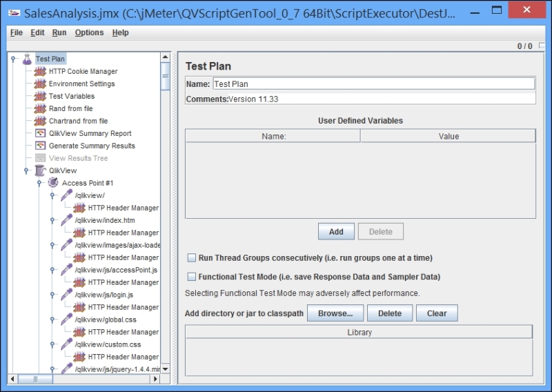Screen dimensions: 552x392
Task: Click the Test Plan flask icon
Action: (27, 59)
